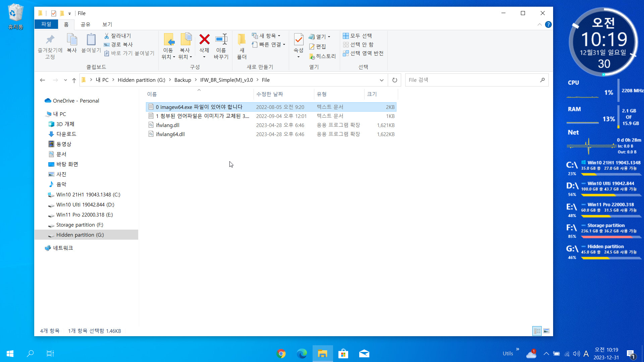
Task: Select file '1 첨부된 언어파일은 이미지가 교체된 3...'
Action: 271,116
